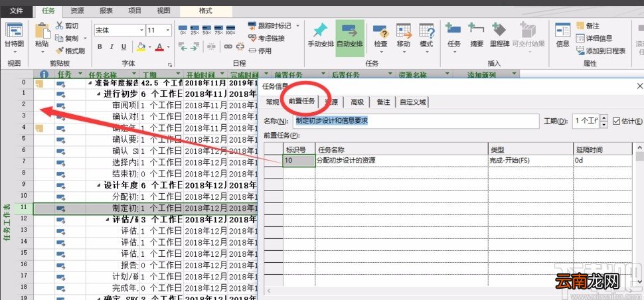644x300 pixels.
Task: Open the 宋体 font name dropdown
Action: (x=141, y=30)
